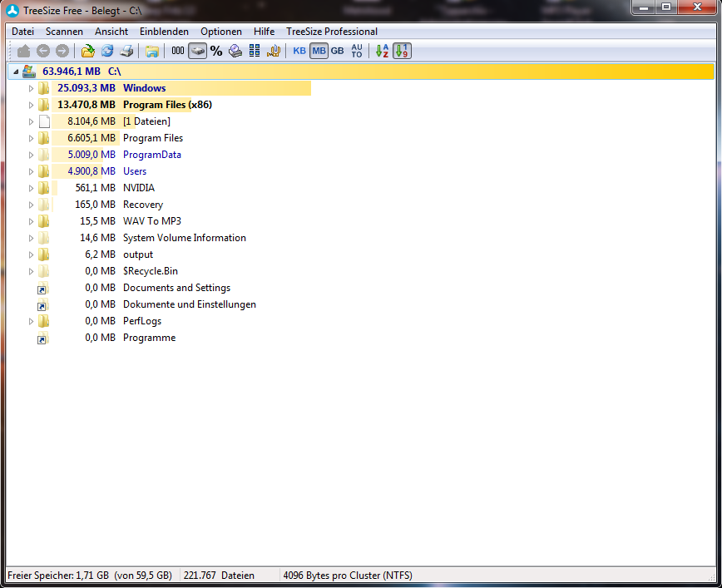Click the output folder icon
The width and height of the screenshot is (722, 588).
(x=43, y=254)
